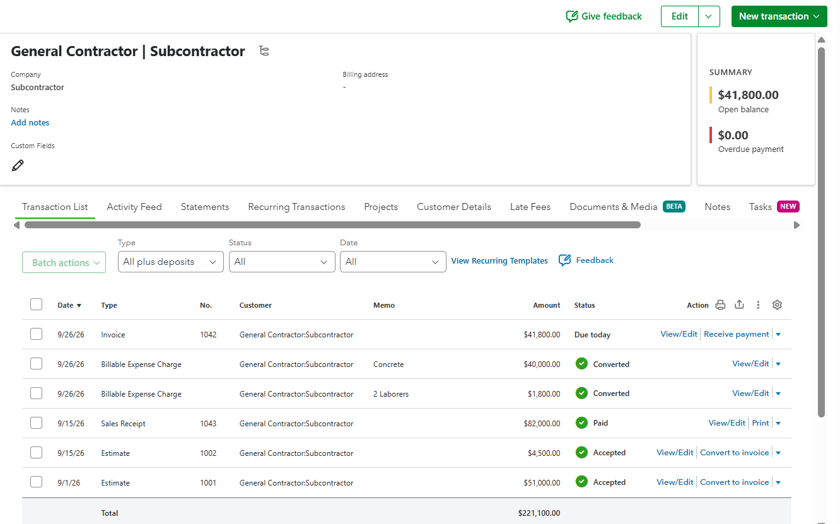Click the up arrow of the page scrollbar
Viewport: 840px width, 524px height.
click(x=821, y=40)
